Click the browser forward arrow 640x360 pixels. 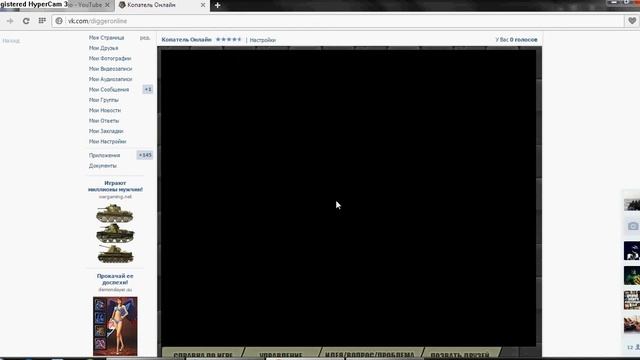[x=10, y=21]
